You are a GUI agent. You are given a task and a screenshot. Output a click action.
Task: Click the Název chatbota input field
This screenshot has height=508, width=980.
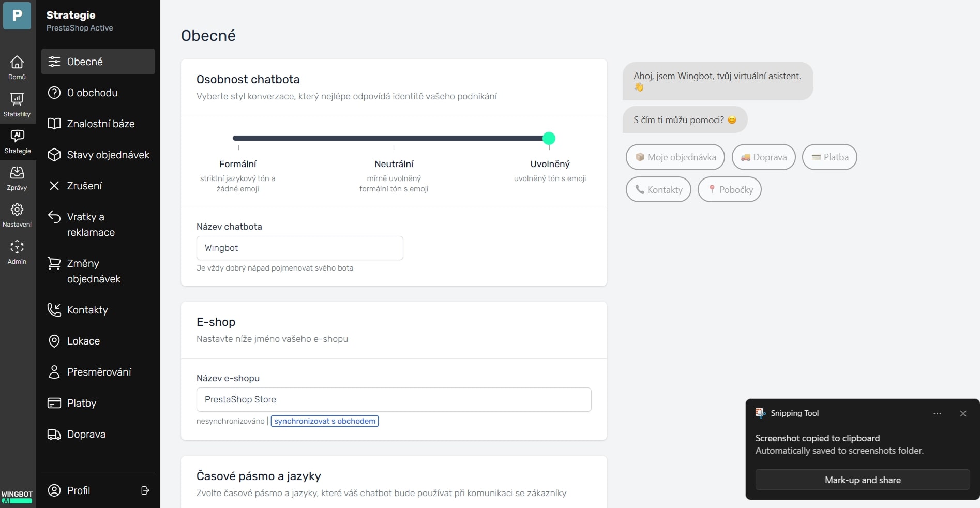[x=300, y=248]
